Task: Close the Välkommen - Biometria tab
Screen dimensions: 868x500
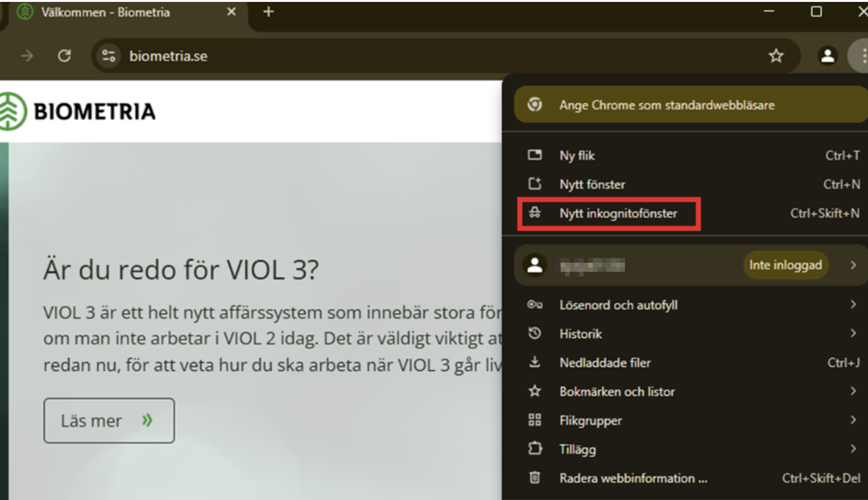Action: 232,11
